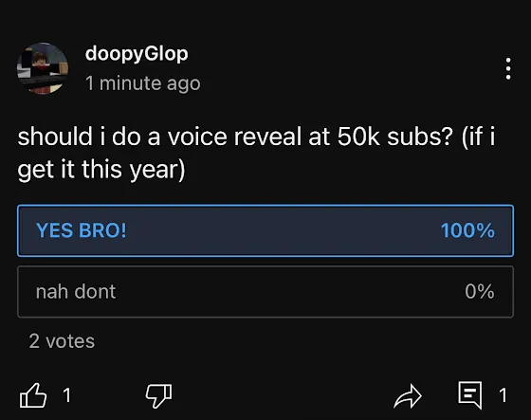Click the 2 votes label
531x420 pixels.
point(62,341)
